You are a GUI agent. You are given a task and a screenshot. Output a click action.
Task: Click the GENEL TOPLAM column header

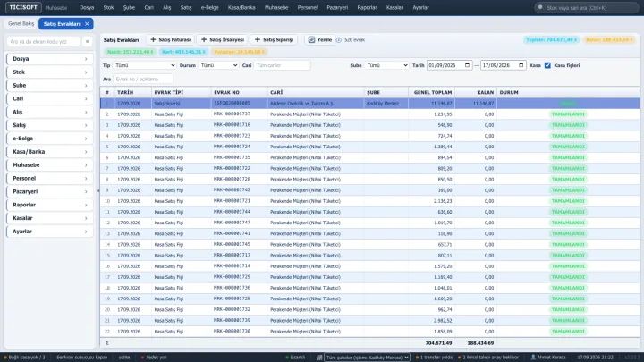point(433,92)
